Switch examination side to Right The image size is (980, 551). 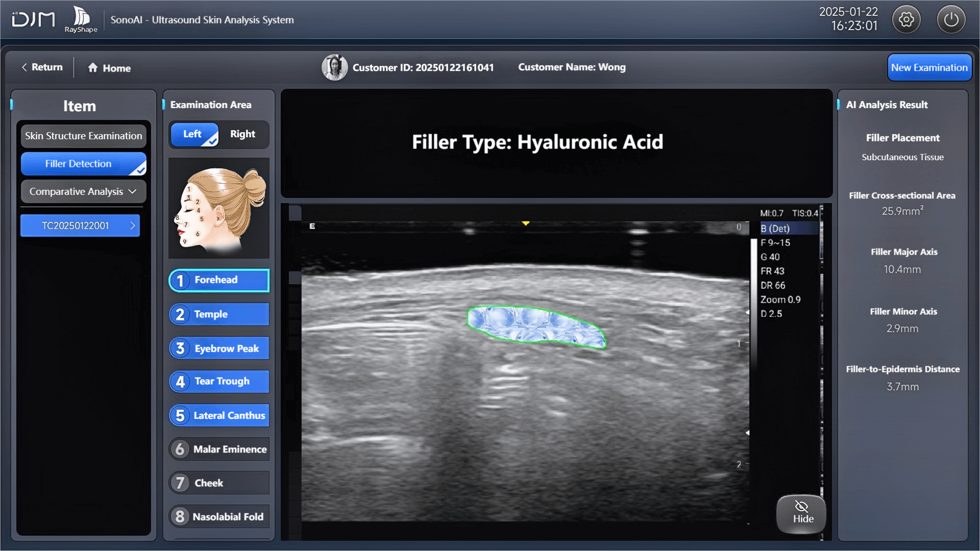tap(242, 134)
